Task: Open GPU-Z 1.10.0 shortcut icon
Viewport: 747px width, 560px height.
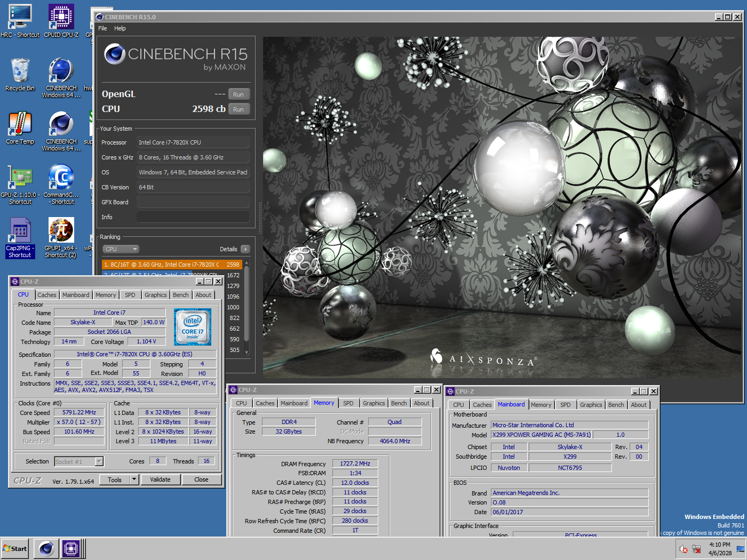Action: coord(20,184)
